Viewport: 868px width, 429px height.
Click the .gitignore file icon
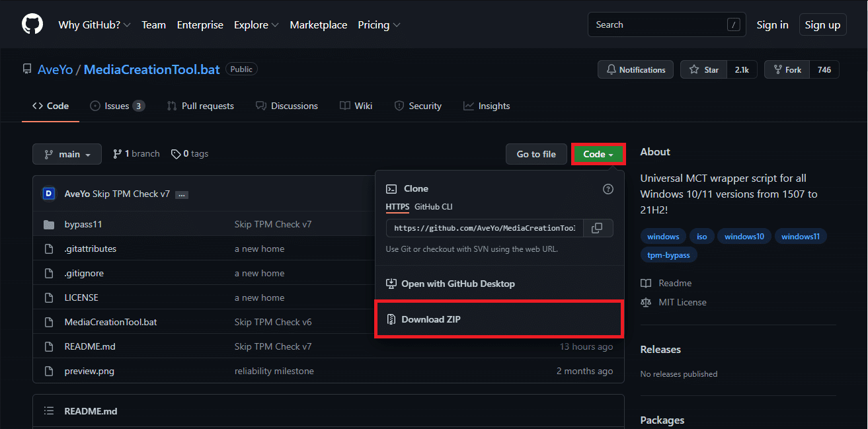(48, 273)
